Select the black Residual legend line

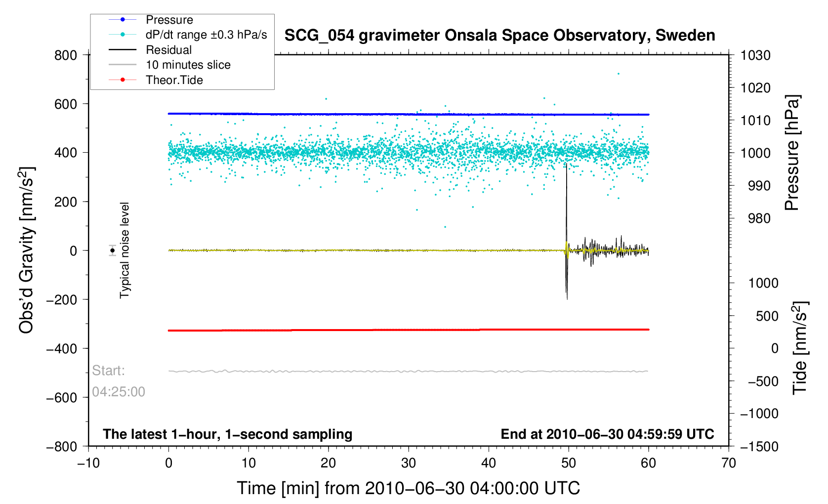tap(123, 50)
